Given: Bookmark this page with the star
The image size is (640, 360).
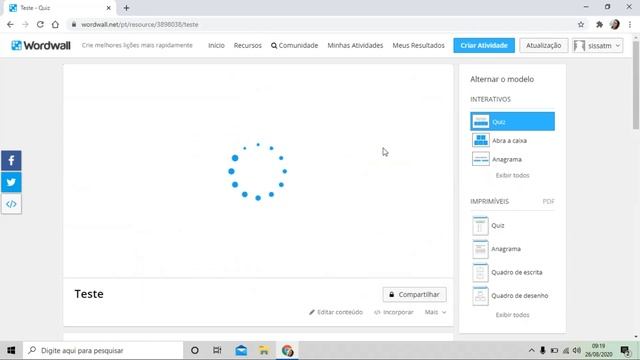Looking at the screenshot, I should pos(581,24).
